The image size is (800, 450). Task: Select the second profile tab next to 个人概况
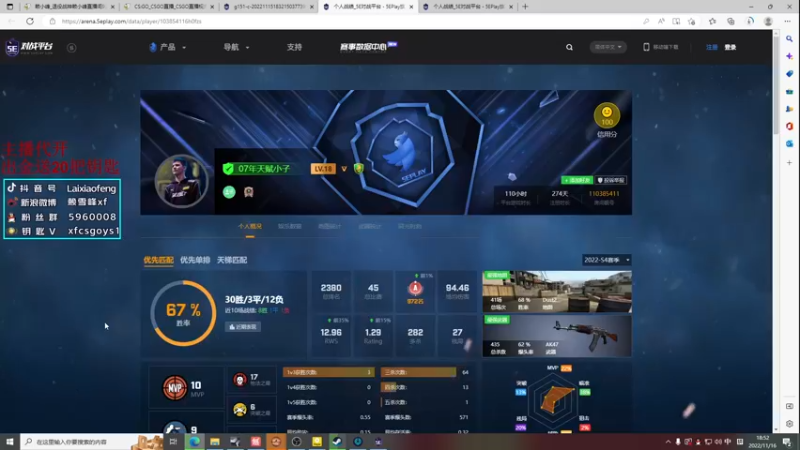289,227
